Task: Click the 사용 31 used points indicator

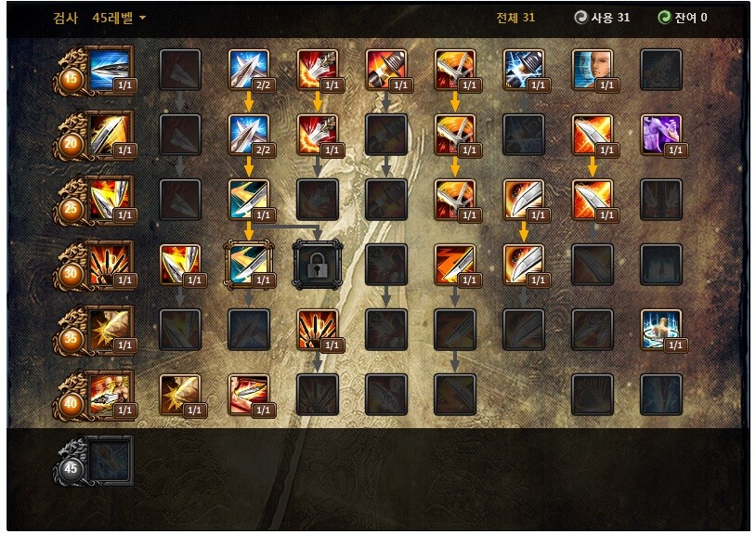Action: click(602, 18)
